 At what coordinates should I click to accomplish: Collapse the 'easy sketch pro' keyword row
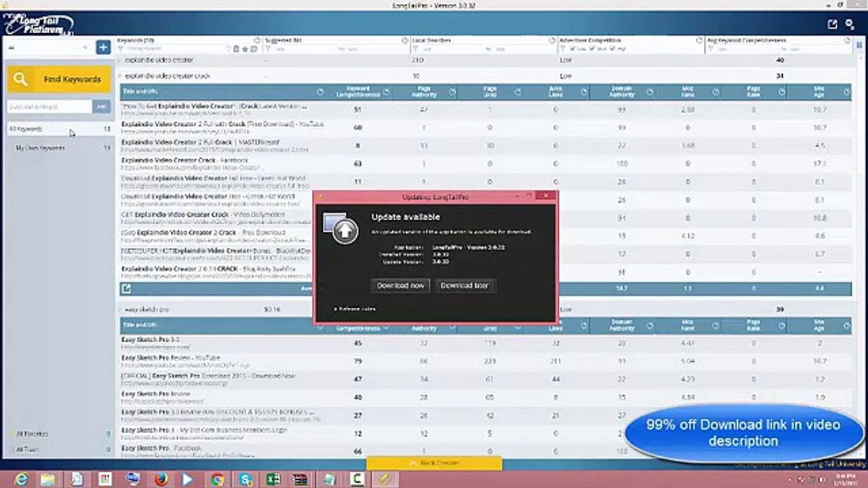[121, 309]
